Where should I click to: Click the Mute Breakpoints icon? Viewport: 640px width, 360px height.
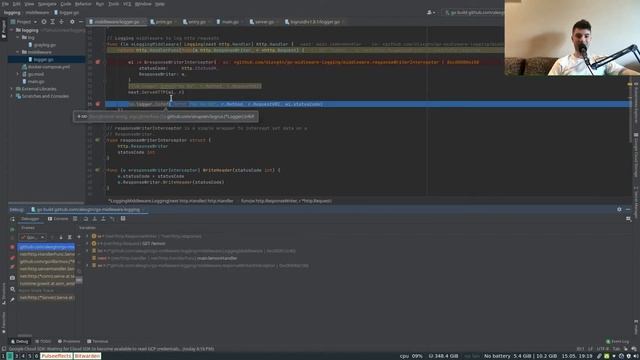(x=12, y=267)
